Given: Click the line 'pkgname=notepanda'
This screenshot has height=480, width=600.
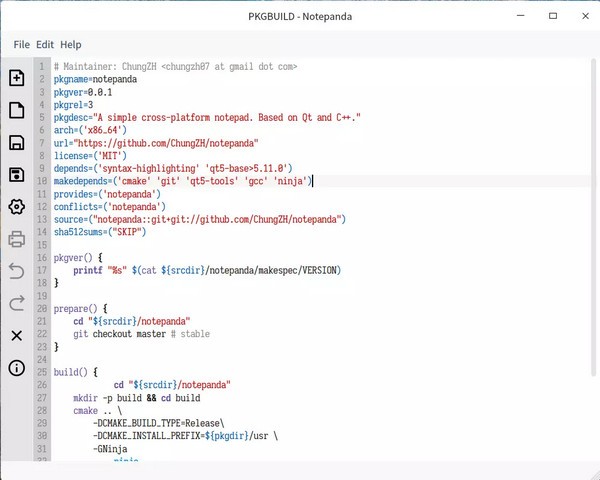Looking at the screenshot, I should [95, 79].
